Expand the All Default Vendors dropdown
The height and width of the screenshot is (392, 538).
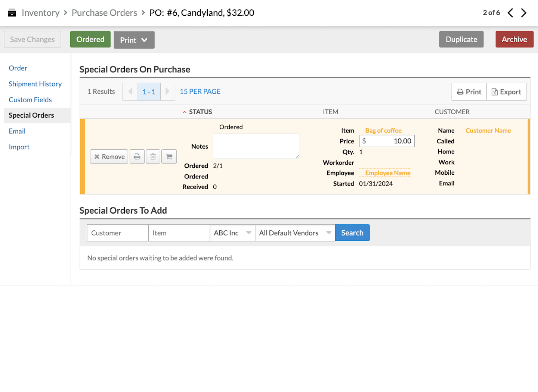295,233
